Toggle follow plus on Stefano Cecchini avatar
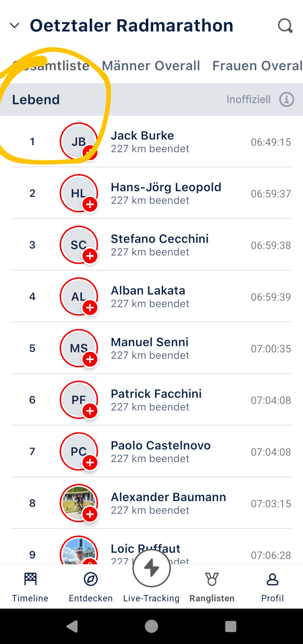The image size is (303, 644). (90, 256)
